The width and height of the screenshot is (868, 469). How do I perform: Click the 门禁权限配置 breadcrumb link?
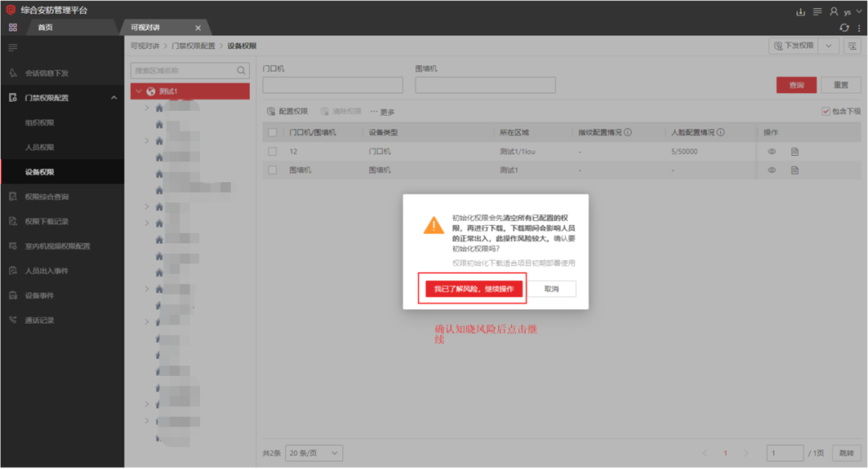pyautogui.click(x=193, y=46)
